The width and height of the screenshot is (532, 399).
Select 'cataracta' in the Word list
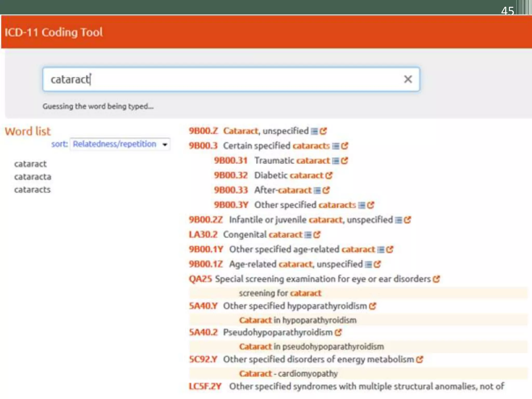click(33, 177)
